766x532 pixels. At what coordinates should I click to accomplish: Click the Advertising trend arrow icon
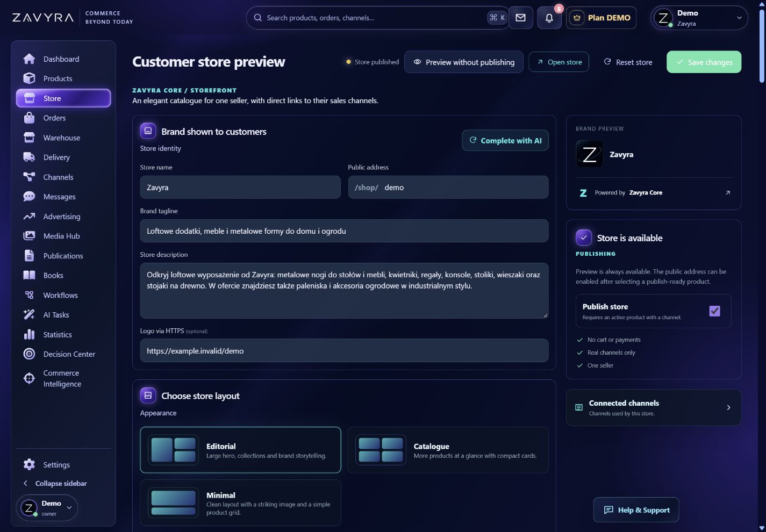pyautogui.click(x=29, y=217)
